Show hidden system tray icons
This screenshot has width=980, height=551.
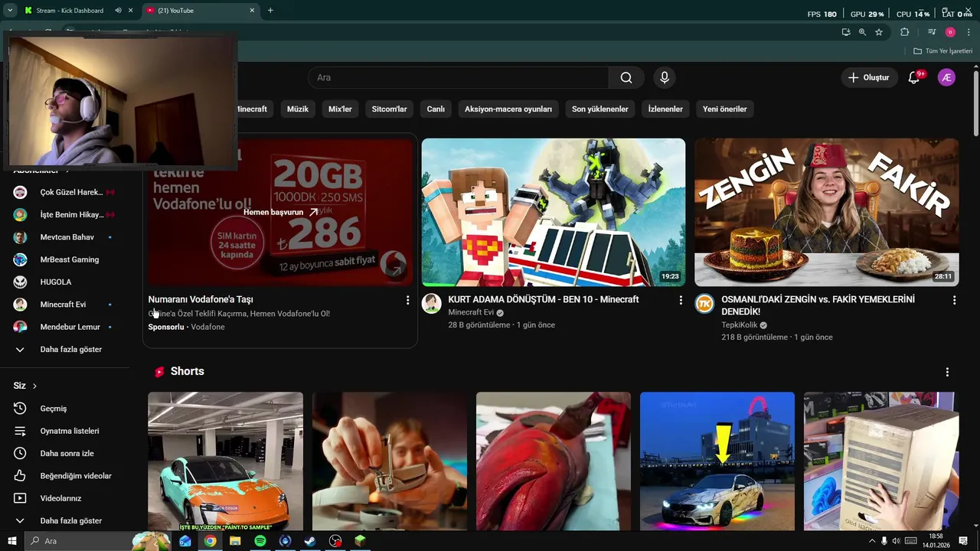tap(871, 541)
